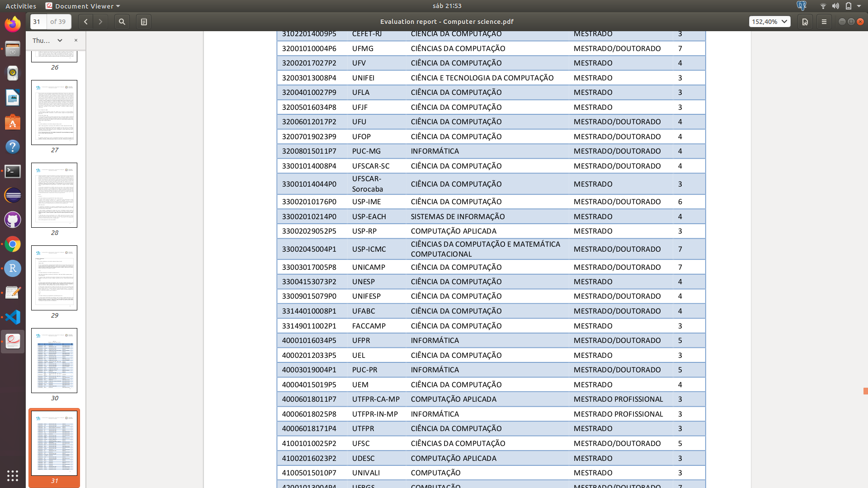Expand the Thumbnails sidebar dropdown
Screen dimensions: 868x488
[x=59, y=41]
